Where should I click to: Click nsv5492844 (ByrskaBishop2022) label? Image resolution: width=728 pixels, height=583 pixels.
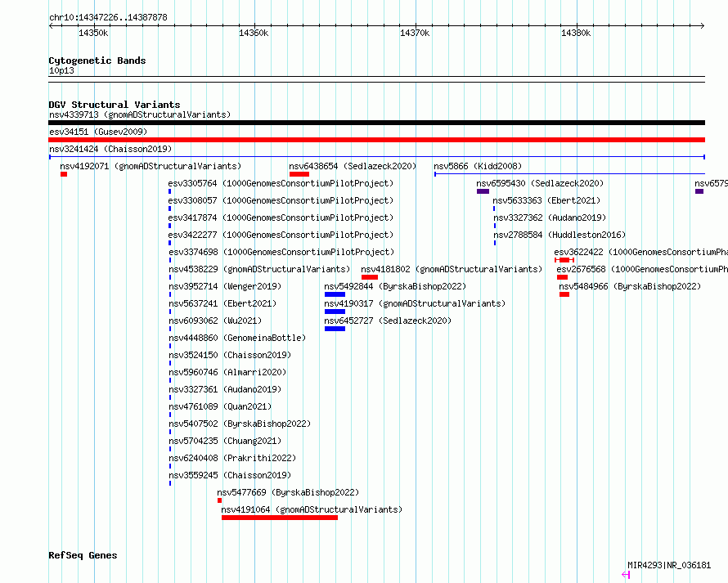point(395,286)
